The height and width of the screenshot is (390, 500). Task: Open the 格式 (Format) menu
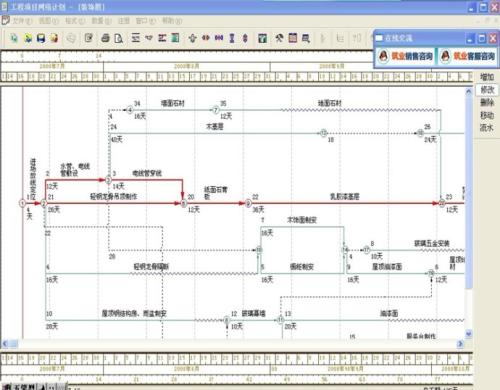[75, 21]
